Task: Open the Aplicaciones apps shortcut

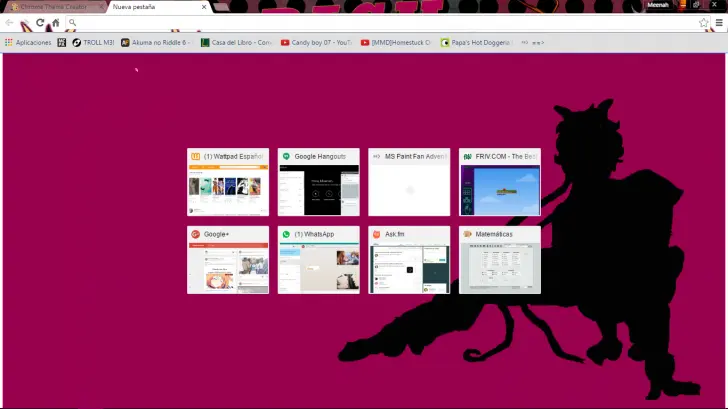Action: click(x=28, y=42)
